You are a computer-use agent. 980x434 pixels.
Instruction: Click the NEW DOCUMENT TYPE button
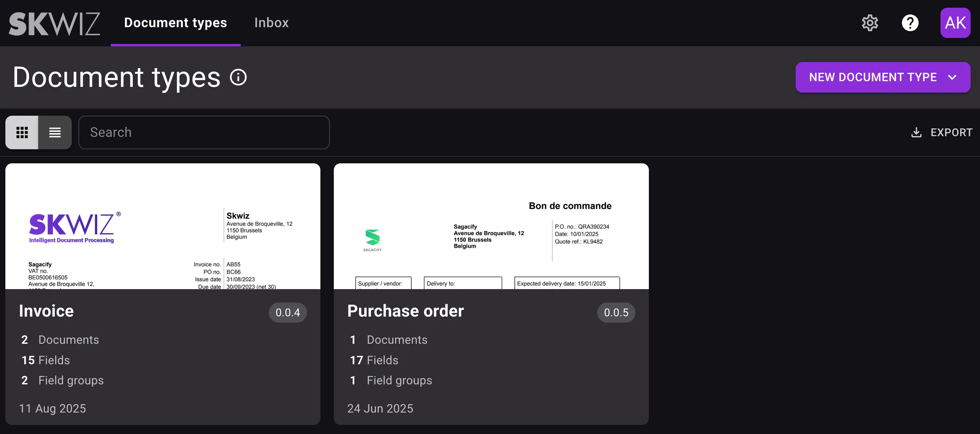[x=872, y=77]
